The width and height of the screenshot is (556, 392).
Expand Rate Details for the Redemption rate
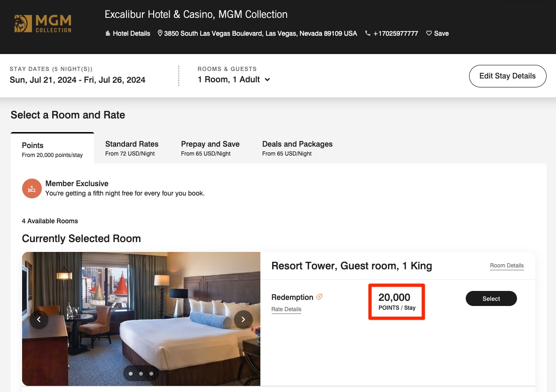tap(286, 309)
